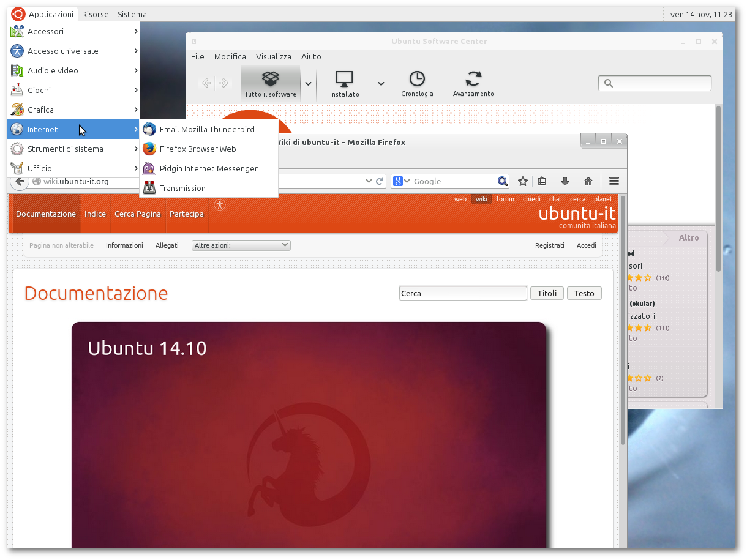
Task: Click the search magnifier in Firefox search box
Action: point(503,181)
